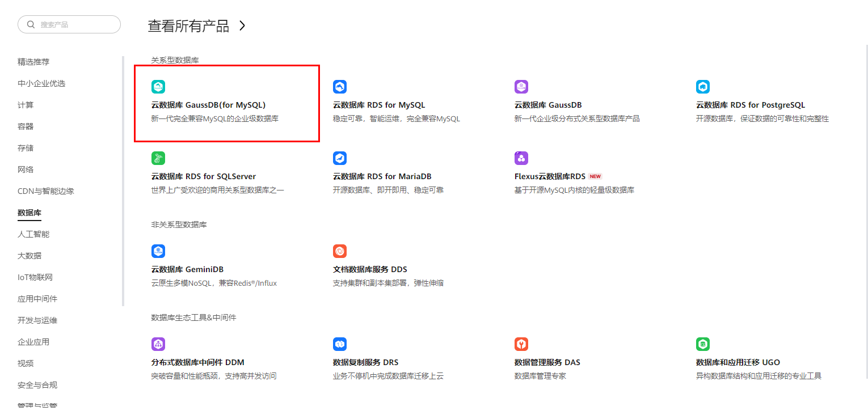Viewport: 868px width, 415px height.
Task: Click the 云数据库 GeminiDB icon
Action: click(x=158, y=251)
